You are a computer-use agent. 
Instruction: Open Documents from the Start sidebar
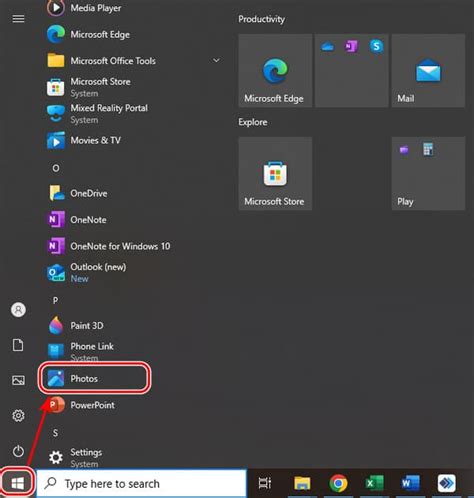pyautogui.click(x=18, y=345)
